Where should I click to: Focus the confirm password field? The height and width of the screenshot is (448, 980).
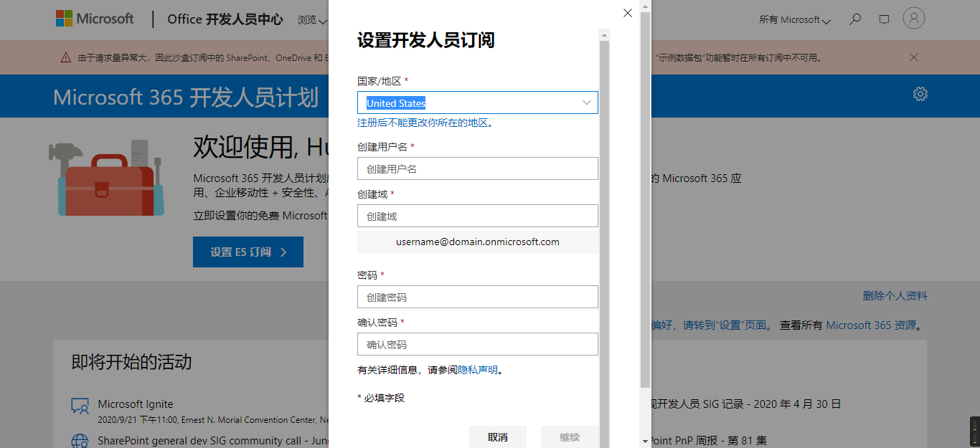tap(478, 344)
